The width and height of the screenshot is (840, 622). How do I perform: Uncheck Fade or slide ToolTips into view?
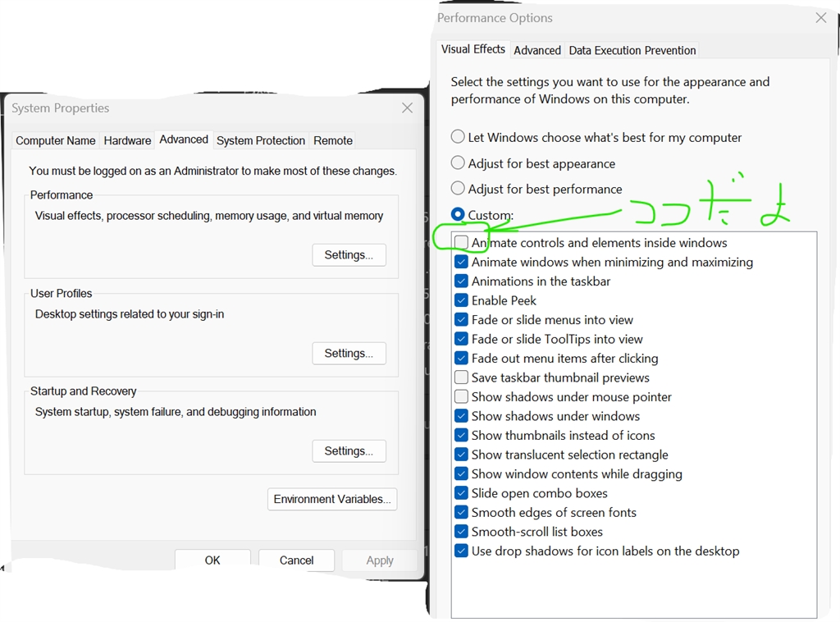(x=461, y=339)
